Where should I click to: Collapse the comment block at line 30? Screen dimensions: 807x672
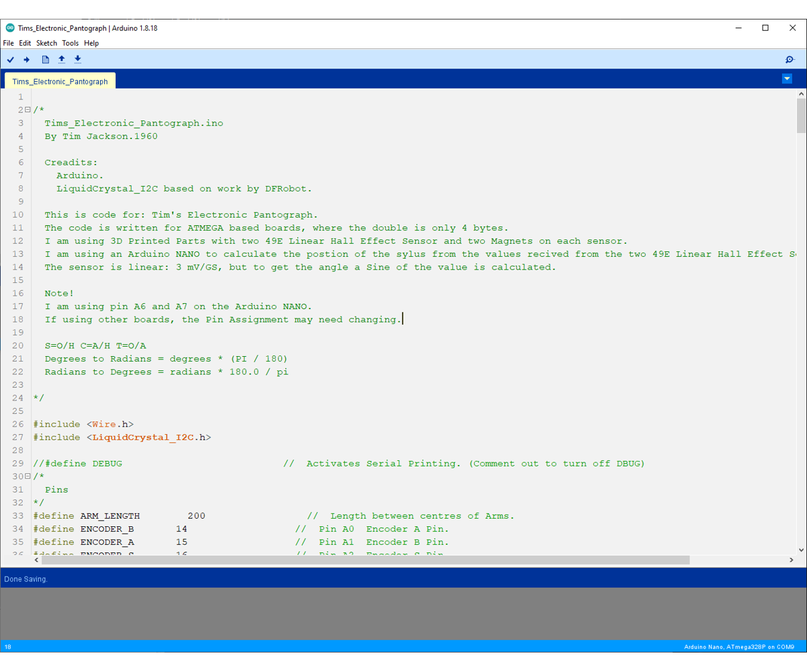coord(28,476)
